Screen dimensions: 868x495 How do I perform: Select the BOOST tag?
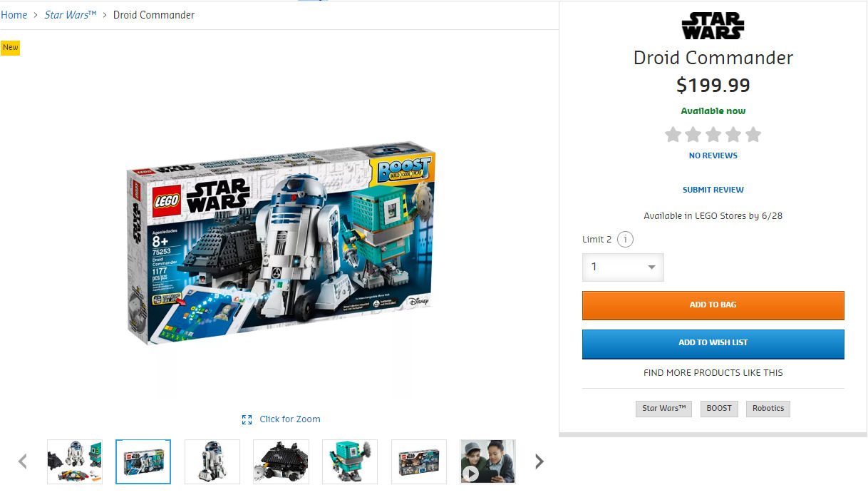click(719, 409)
